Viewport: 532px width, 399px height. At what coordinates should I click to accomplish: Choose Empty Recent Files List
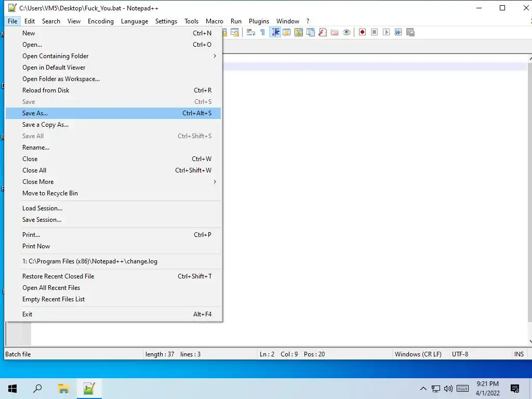pos(113,299)
